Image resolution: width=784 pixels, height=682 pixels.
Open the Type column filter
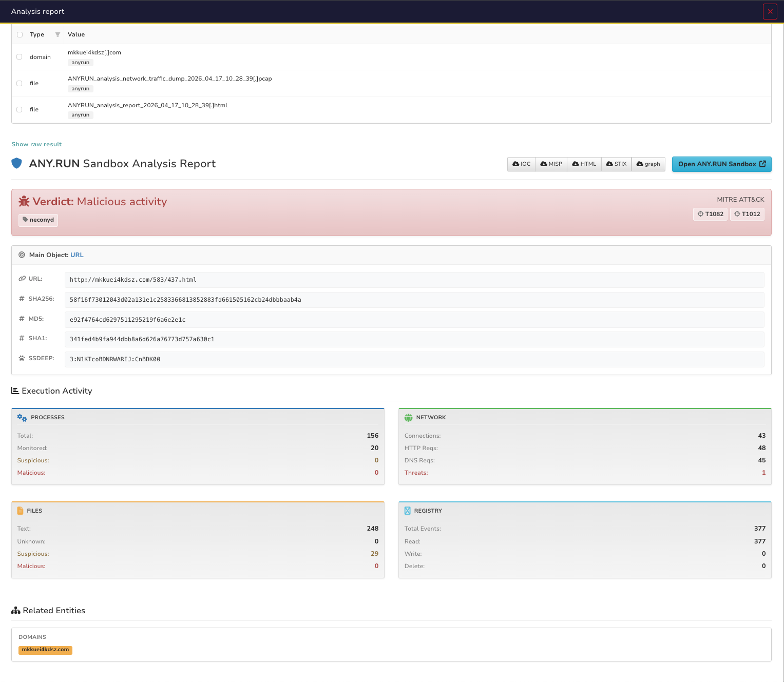click(58, 34)
